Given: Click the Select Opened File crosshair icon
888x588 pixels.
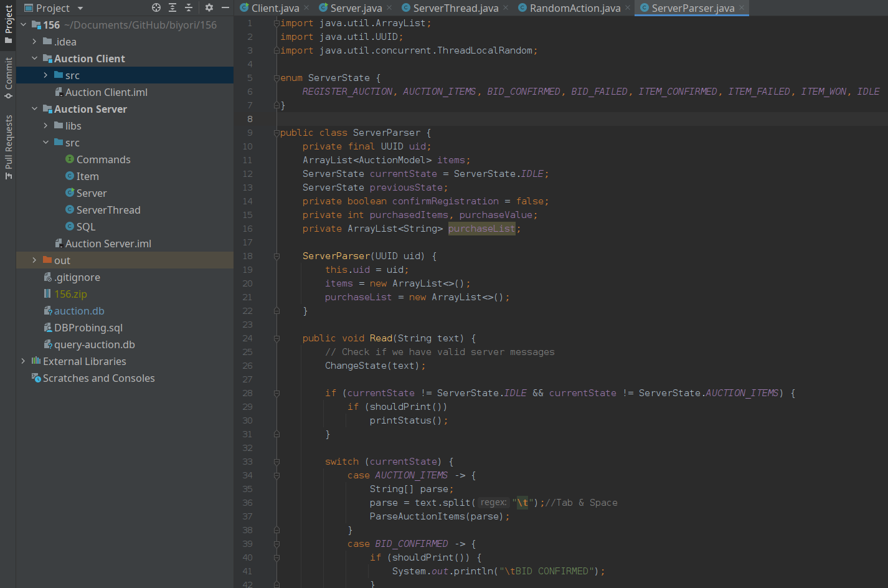Looking at the screenshot, I should (x=155, y=8).
